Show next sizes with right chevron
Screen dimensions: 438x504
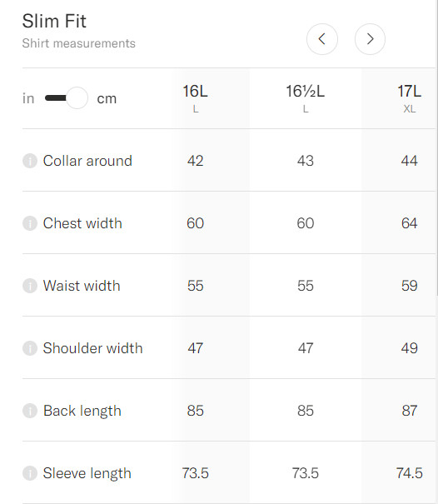point(370,39)
